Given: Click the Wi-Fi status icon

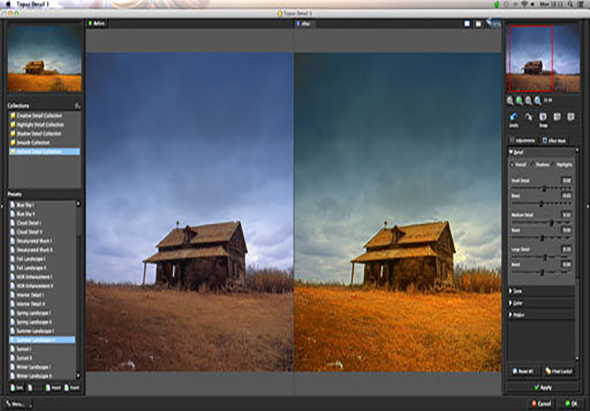Looking at the screenshot, I should tap(525, 4).
